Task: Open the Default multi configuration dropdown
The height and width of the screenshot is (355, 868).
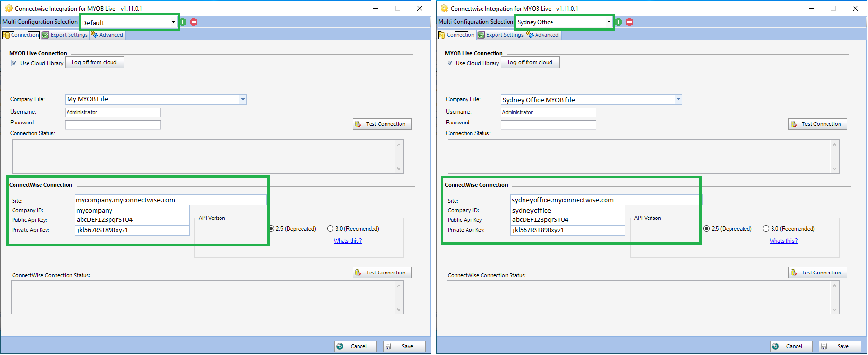Action: (129, 22)
